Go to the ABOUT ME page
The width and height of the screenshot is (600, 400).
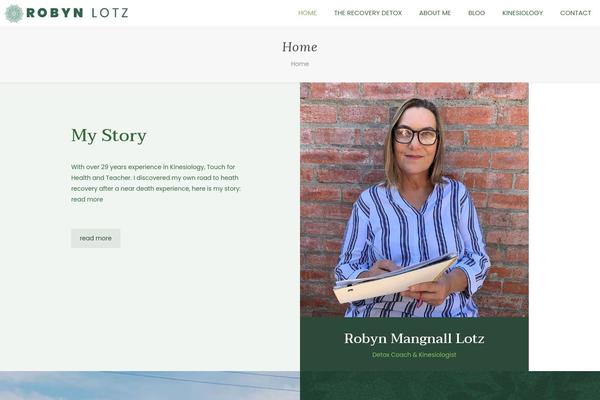coord(435,13)
